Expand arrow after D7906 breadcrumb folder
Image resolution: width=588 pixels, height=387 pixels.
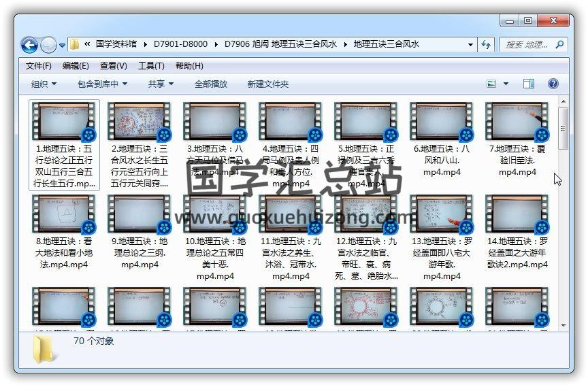[x=345, y=44]
